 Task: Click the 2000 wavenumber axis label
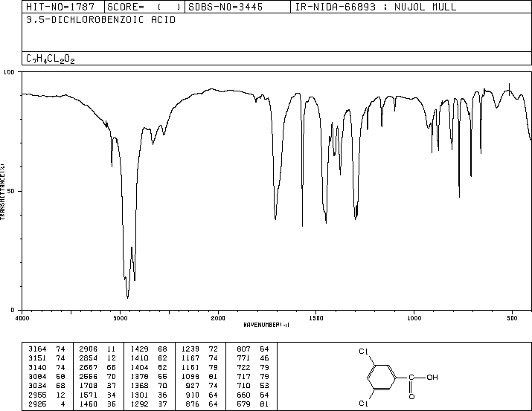click(x=218, y=318)
